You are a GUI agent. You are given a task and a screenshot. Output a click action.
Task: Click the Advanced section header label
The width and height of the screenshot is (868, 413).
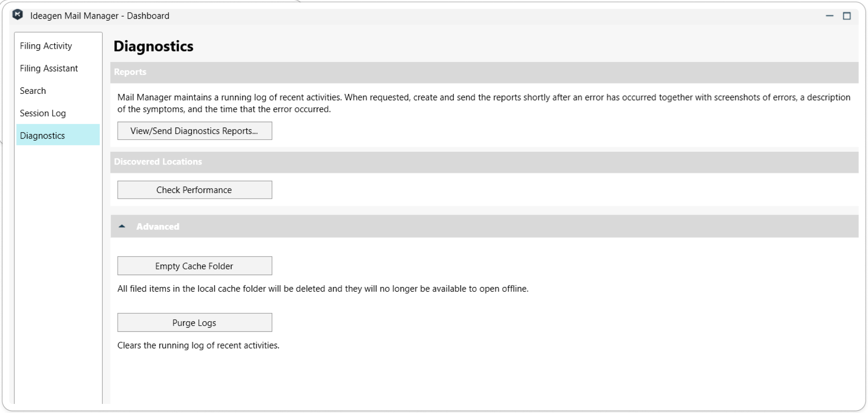[158, 227]
